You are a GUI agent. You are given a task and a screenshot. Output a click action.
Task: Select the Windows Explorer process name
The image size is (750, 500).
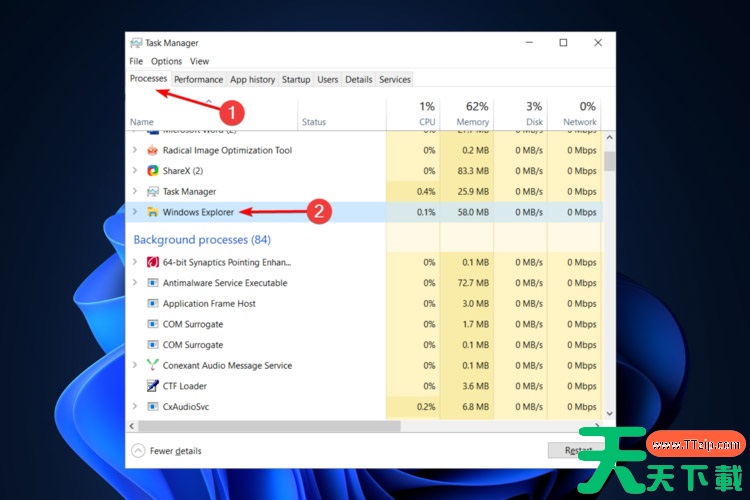pos(198,212)
